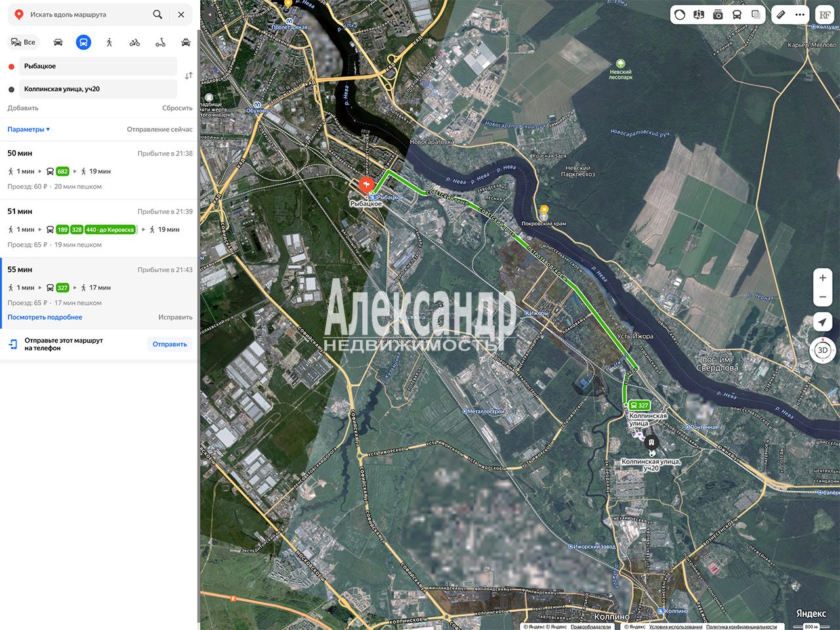Select the ruler measuring tool
This screenshot has width=840, height=630.
[x=781, y=14]
